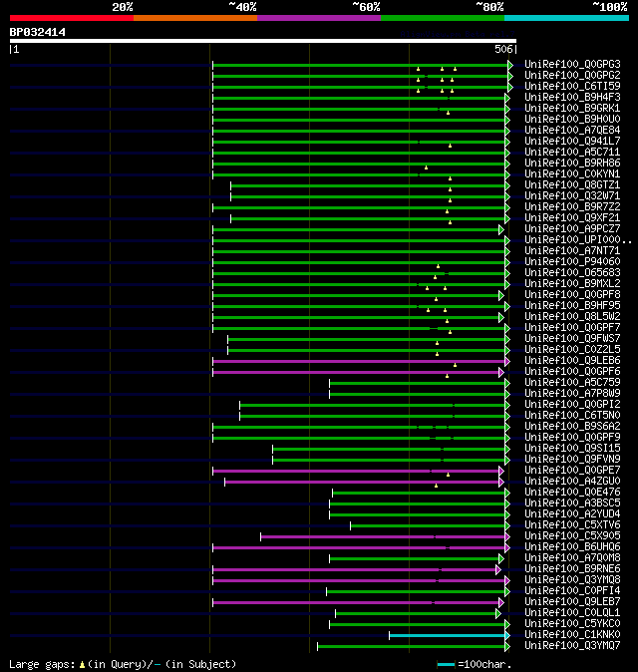
Task: Open the UniRef100_C0LQL1 entry
Action: 572,613
